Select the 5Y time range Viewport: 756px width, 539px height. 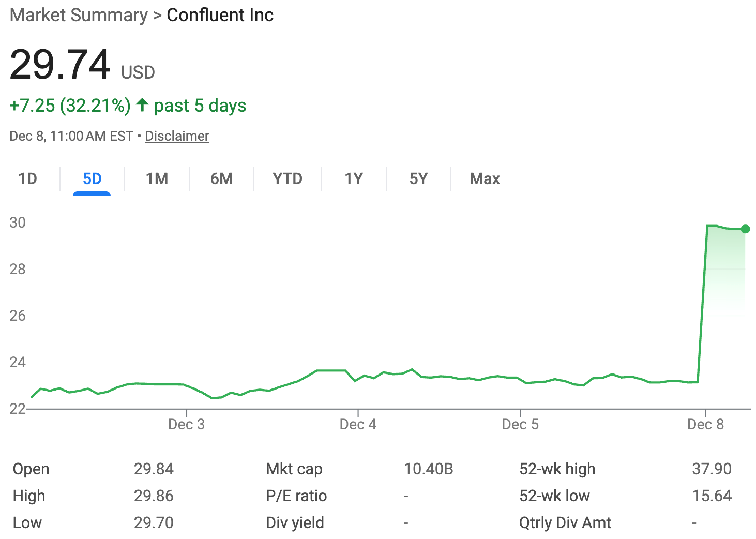pyautogui.click(x=418, y=178)
